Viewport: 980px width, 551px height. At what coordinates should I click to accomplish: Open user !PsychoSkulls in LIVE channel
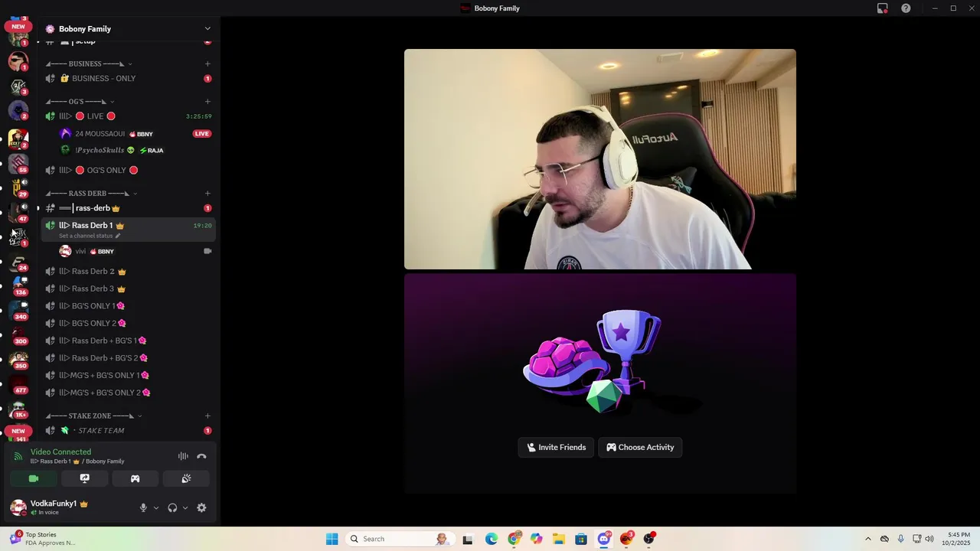pos(112,150)
